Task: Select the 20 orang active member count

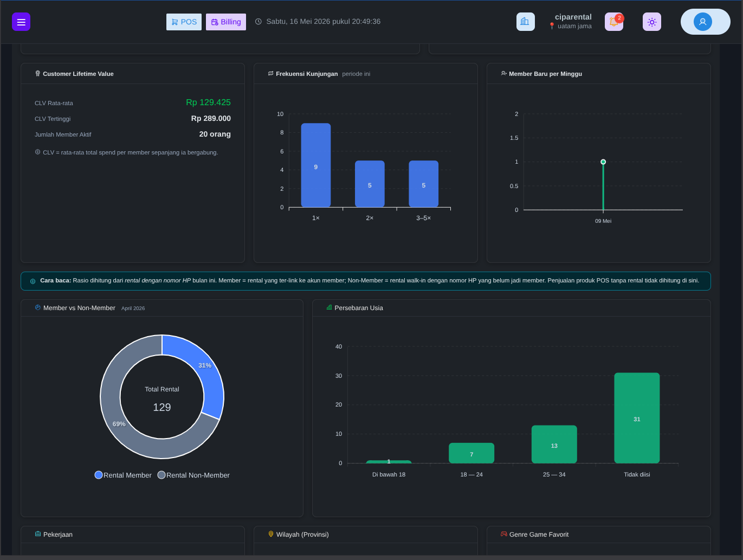Action: click(x=215, y=134)
